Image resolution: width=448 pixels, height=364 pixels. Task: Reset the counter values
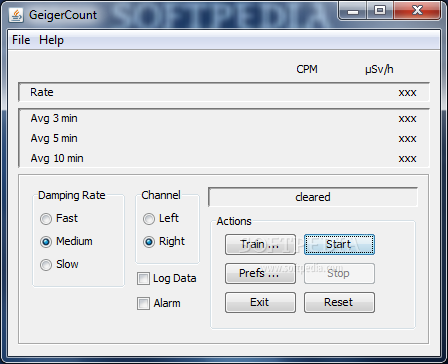pos(339,302)
